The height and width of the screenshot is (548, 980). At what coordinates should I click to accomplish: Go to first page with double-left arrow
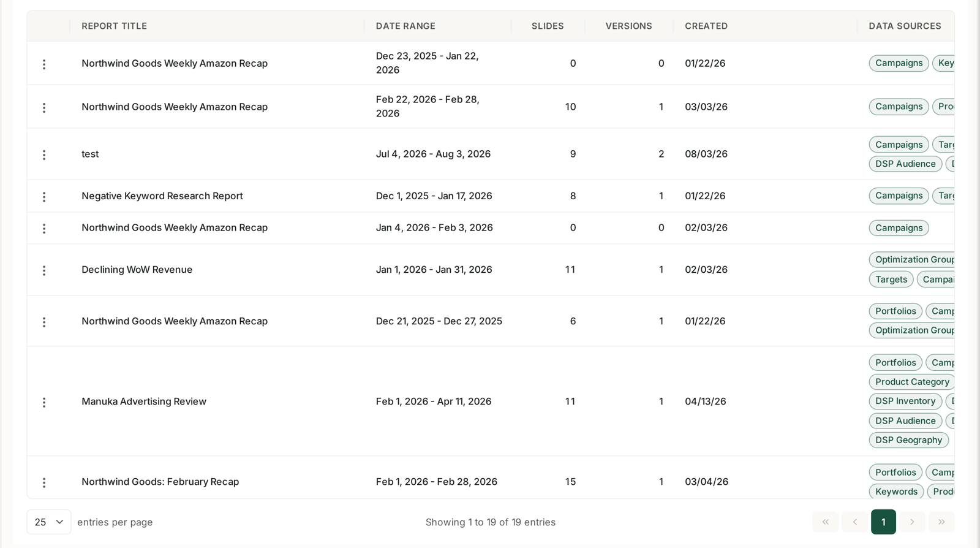[x=825, y=522]
